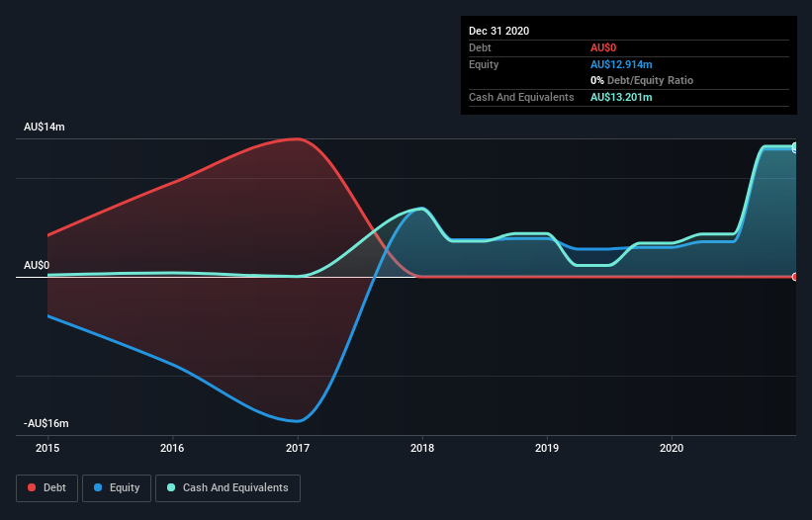Toggle the Equity series legend button
This screenshot has width=812, height=520.
point(117,488)
